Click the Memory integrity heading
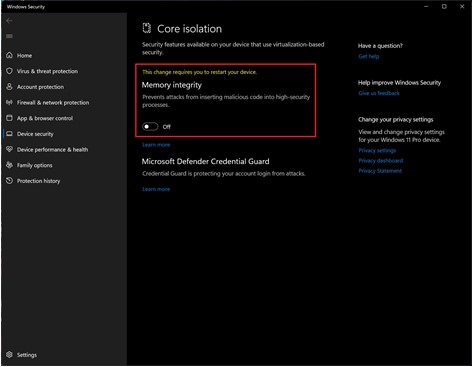 click(x=172, y=85)
